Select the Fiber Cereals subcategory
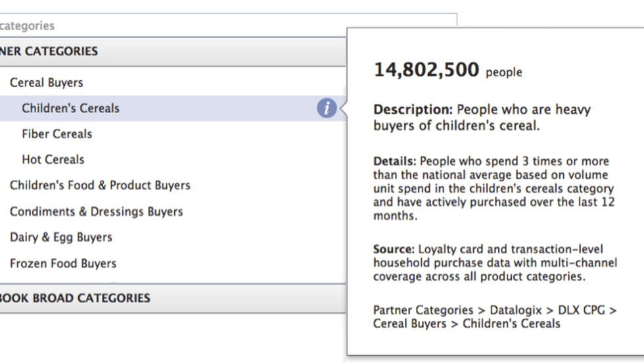644x363 pixels. click(57, 134)
